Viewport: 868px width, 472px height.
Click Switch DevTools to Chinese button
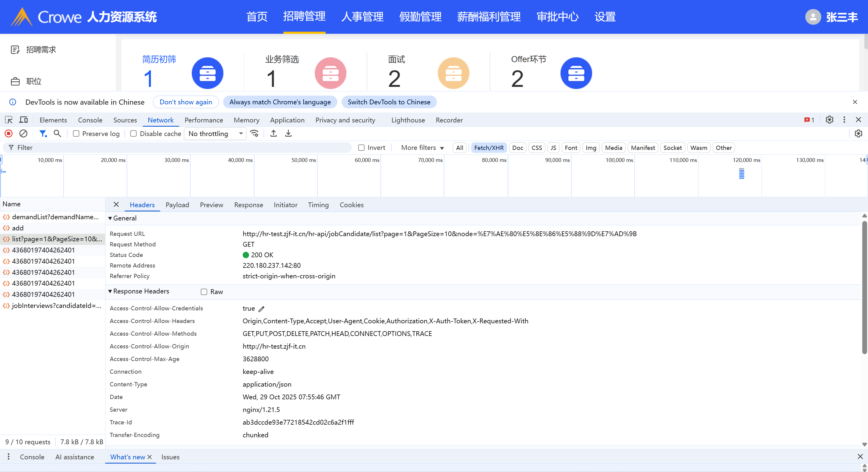(x=389, y=102)
